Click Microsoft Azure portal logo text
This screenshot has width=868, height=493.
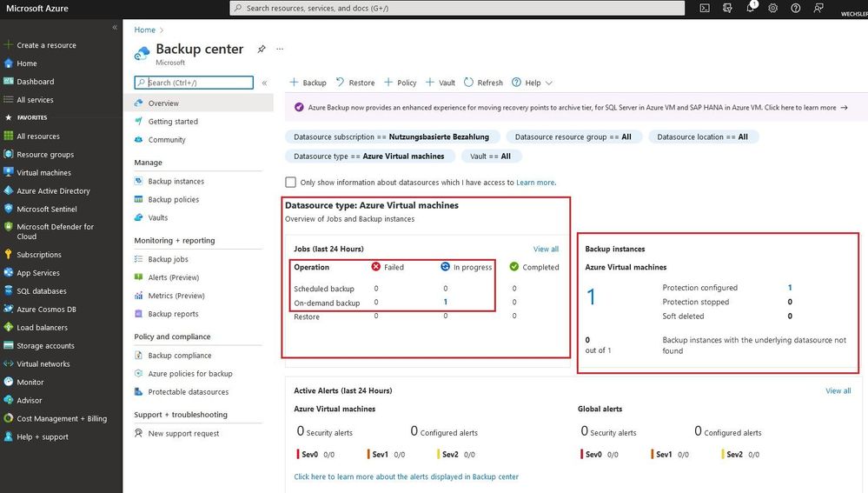point(37,9)
